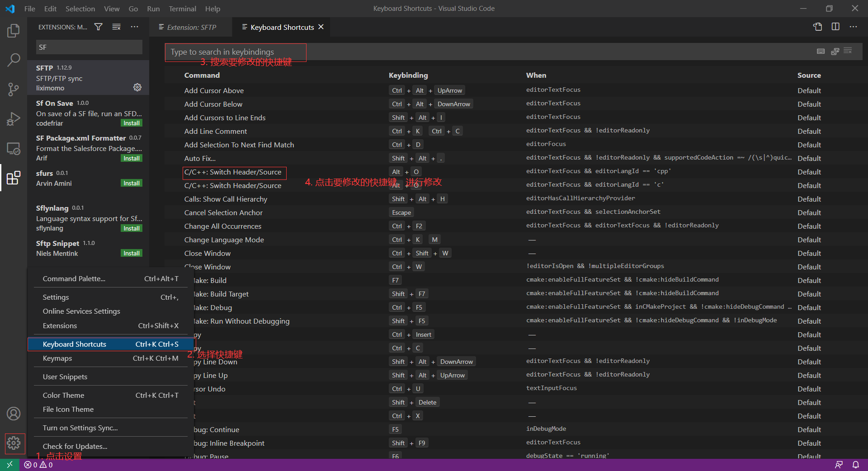Image resolution: width=868 pixels, height=471 pixels.
Task: Click the VS Code logo icon
Action: coord(10,9)
